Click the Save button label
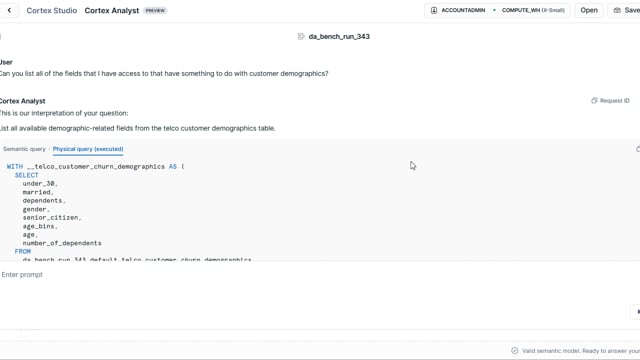Screen dimensions: 640x360 coord(632,10)
